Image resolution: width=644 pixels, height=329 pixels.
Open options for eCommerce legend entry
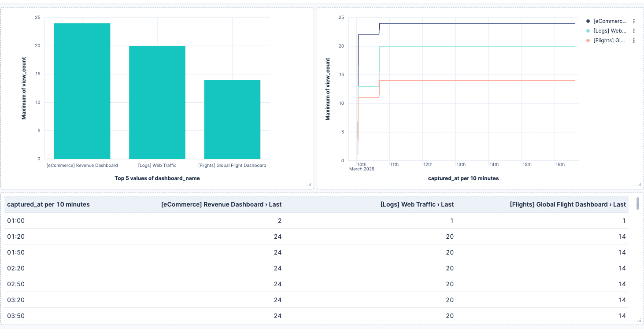click(x=634, y=21)
